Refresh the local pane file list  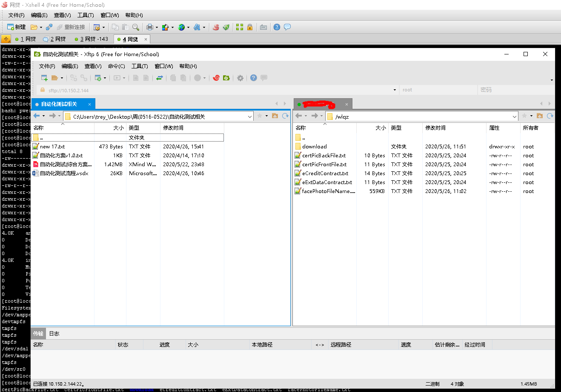click(285, 116)
